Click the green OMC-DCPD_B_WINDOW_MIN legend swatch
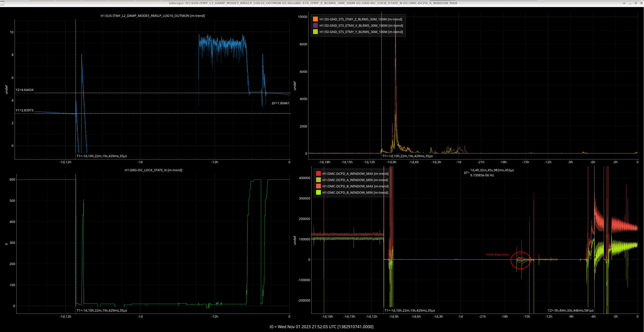The height and width of the screenshot is (332, 644). (x=318, y=192)
